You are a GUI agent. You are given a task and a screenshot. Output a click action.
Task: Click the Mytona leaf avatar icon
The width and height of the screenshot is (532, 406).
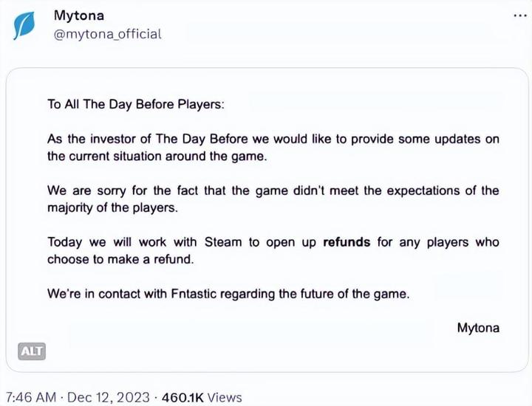click(x=25, y=26)
